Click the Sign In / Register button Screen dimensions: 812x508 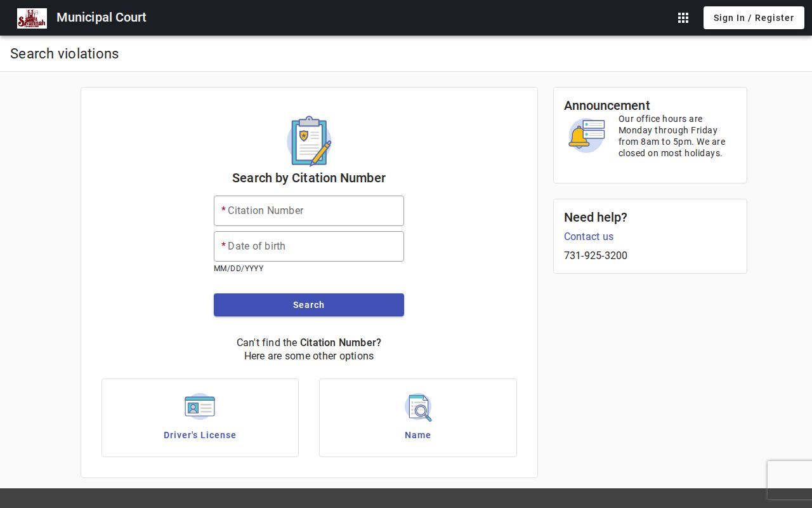coord(754,18)
